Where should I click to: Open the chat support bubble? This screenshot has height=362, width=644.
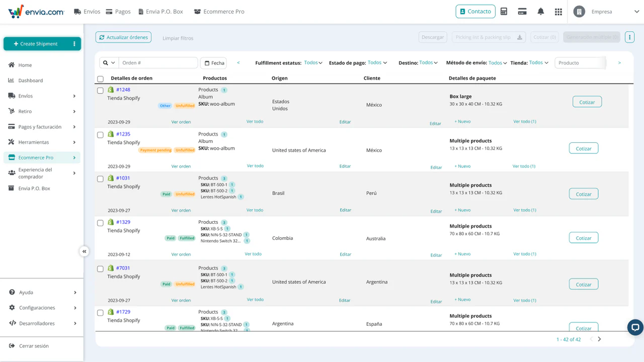click(x=635, y=327)
